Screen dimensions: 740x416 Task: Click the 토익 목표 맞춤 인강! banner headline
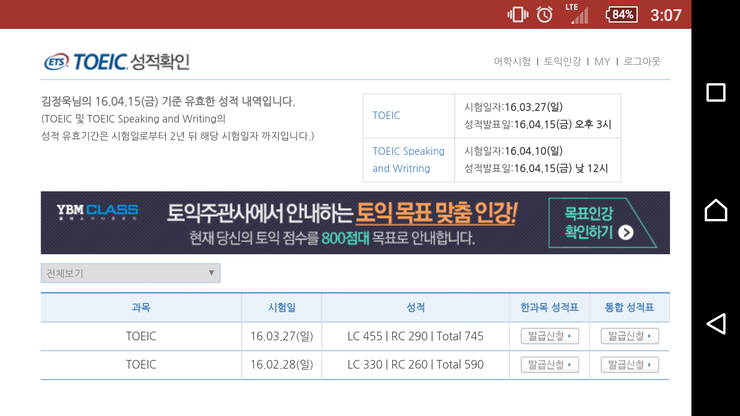(437, 213)
